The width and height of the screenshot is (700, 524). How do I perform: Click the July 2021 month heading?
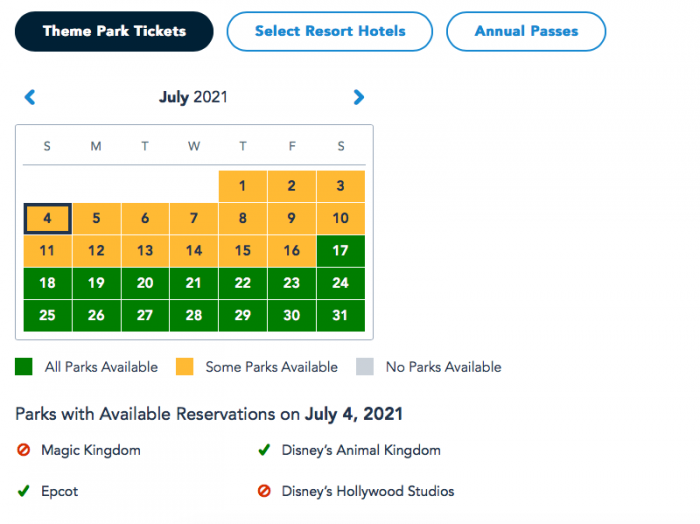(x=193, y=97)
